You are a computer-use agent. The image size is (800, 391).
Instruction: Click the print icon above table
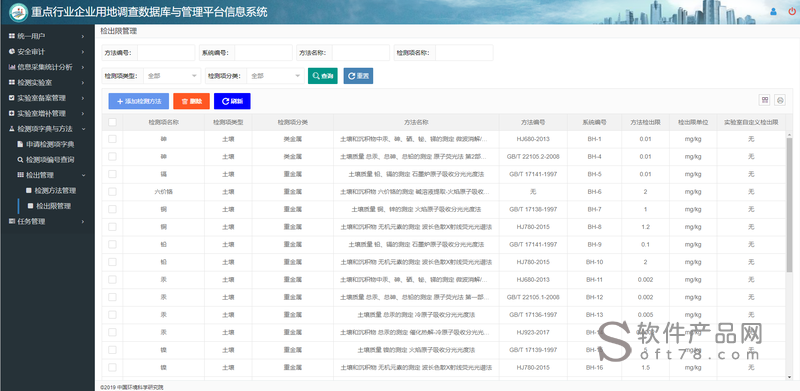click(780, 100)
